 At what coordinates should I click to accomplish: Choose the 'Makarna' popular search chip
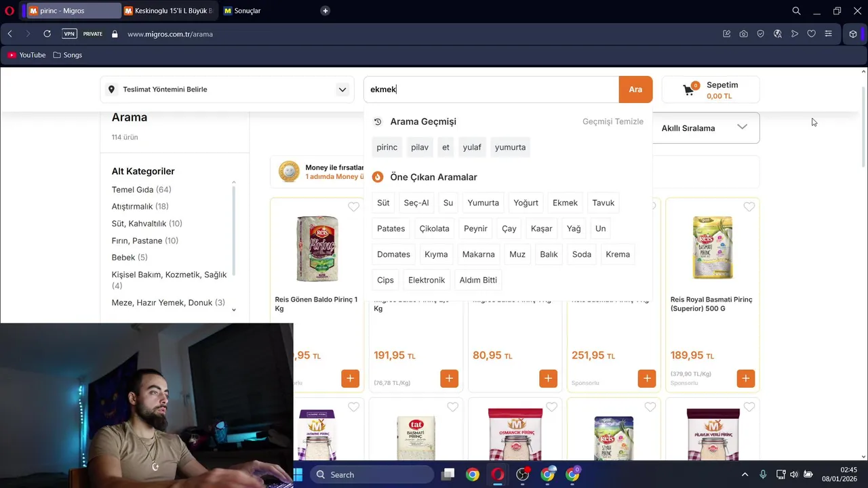(478, 254)
